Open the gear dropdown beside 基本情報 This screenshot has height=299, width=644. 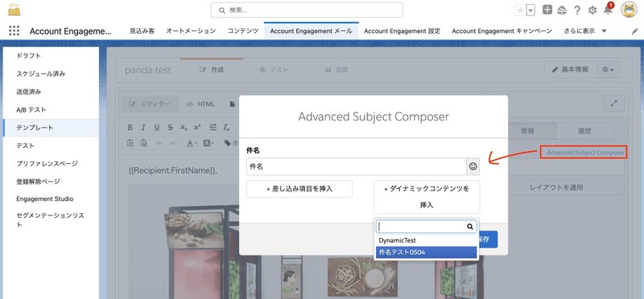[608, 70]
